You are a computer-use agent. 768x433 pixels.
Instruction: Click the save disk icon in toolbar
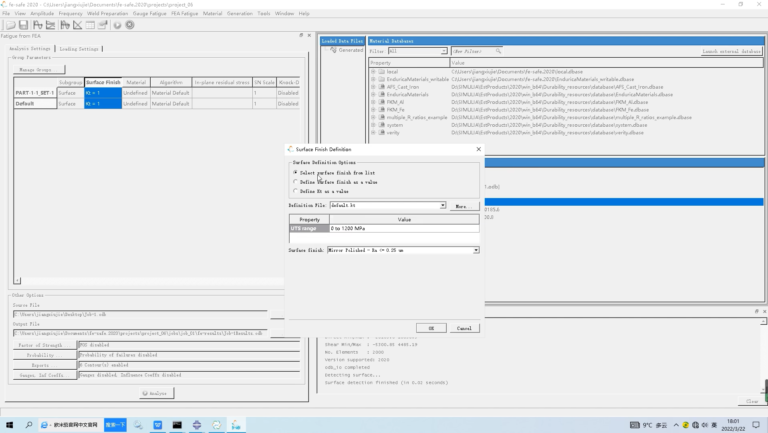pyautogui.click(x=23, y=25)
